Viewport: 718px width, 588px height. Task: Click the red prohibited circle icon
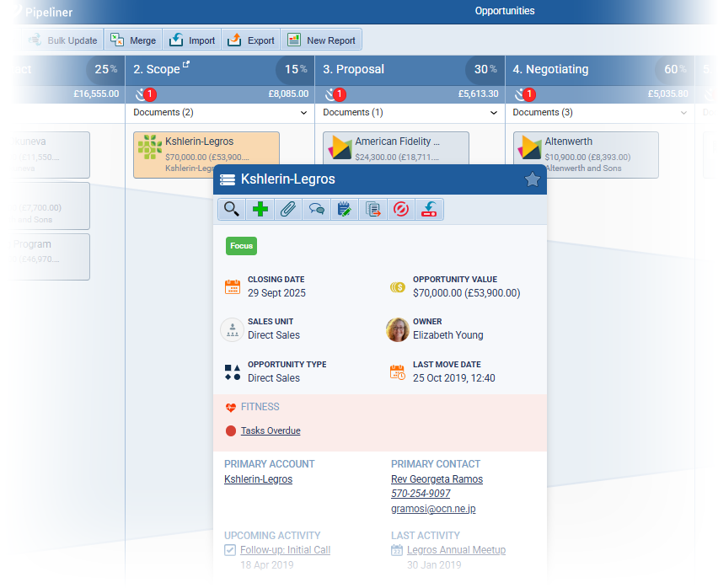[401, 210]
